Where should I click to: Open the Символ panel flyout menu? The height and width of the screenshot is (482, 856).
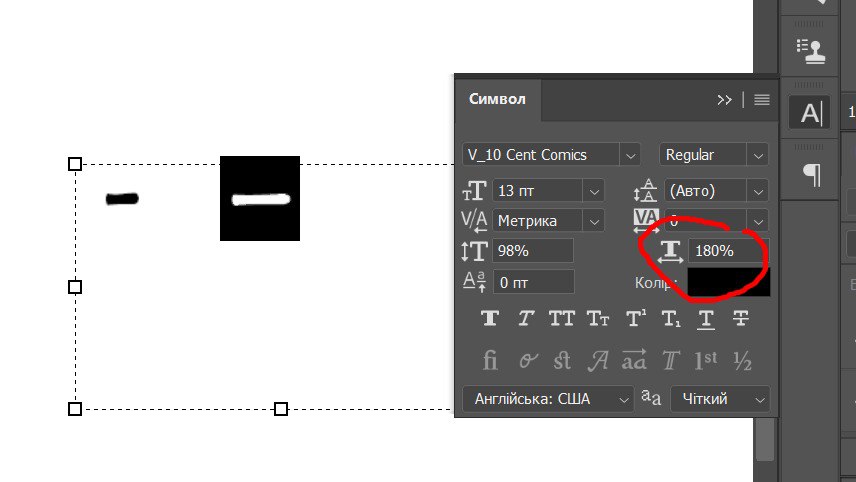762,100
